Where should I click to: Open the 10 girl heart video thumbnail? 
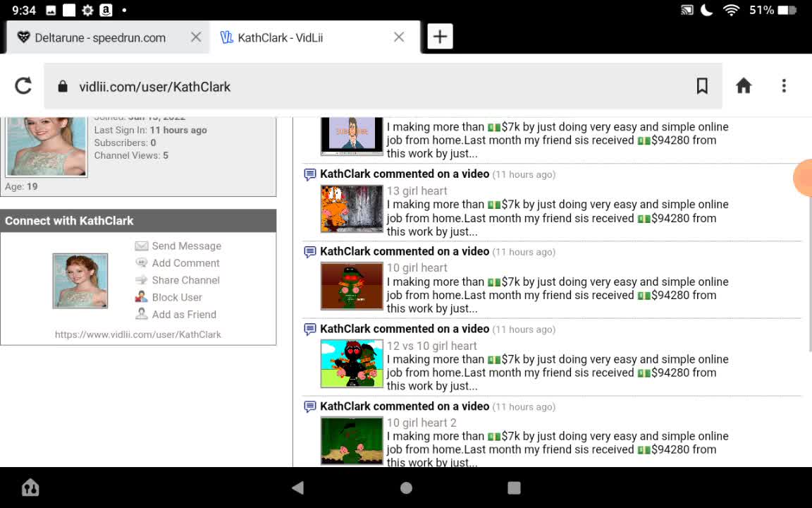(x=352, y=286)
